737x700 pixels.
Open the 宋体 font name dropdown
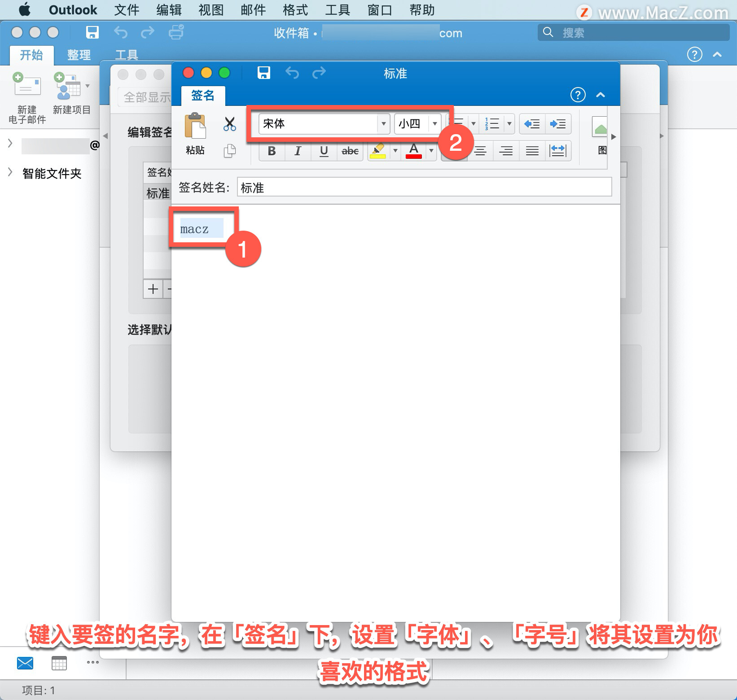click(x=384, y=123)
